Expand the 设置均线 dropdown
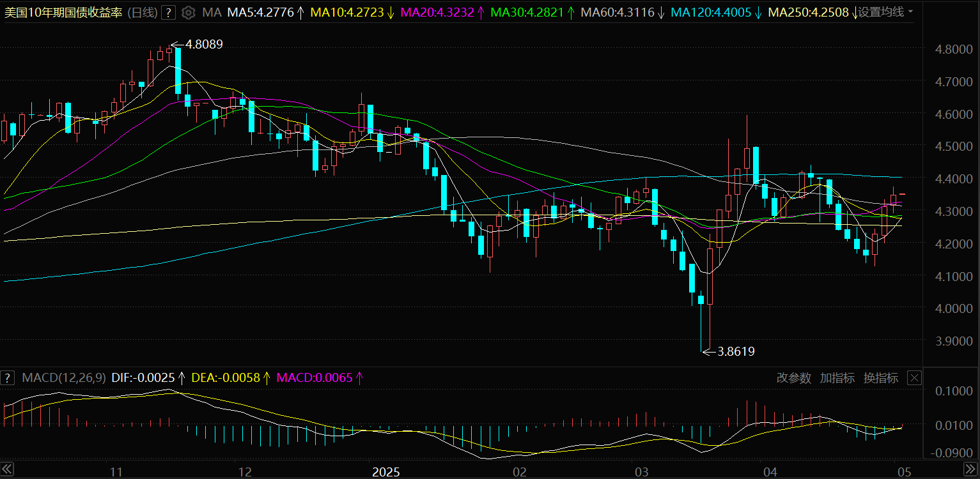The image size is (980, 479). [x=885, y=12]
